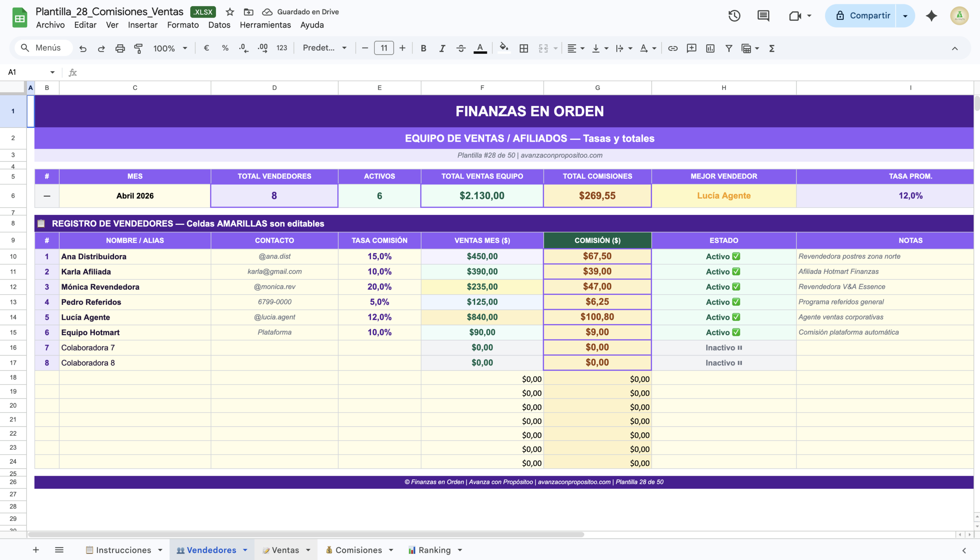
Task: Toggle italic formatting
Action: pyautogui.click(x=442, y=48)
